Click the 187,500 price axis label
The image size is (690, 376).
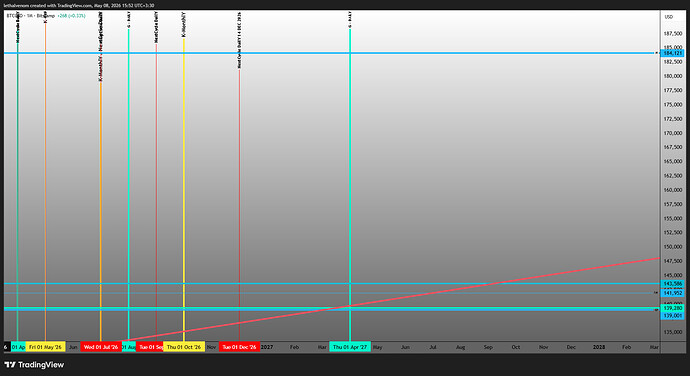click(x=672, y=33)
